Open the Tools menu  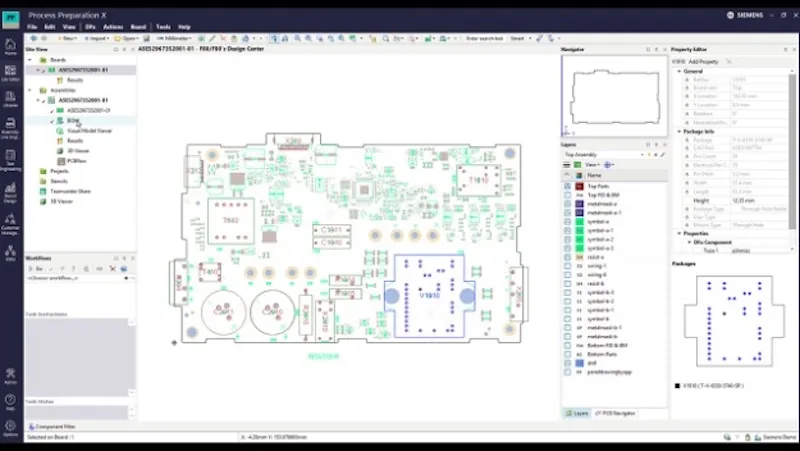click(x=163, y=27)
